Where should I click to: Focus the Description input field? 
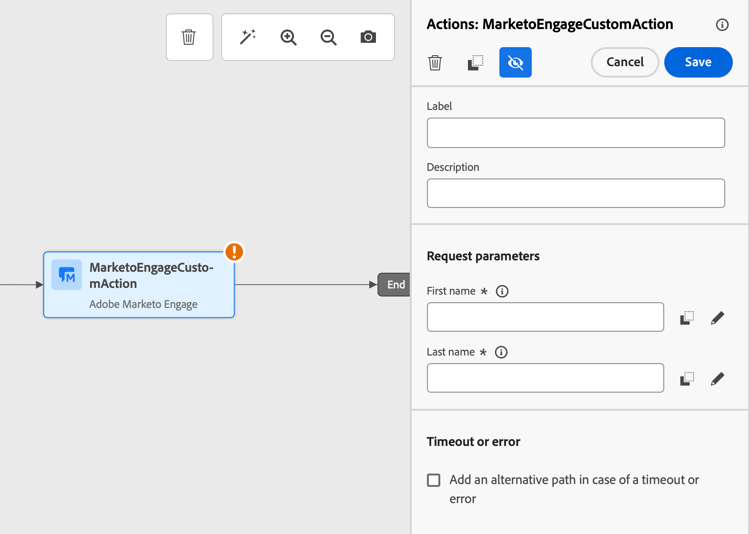[x=575, y=193]
